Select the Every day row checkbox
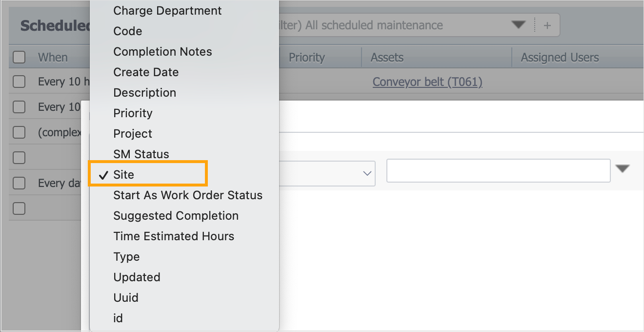The height and width of the screenshot is (332, 644). point(19,183)
